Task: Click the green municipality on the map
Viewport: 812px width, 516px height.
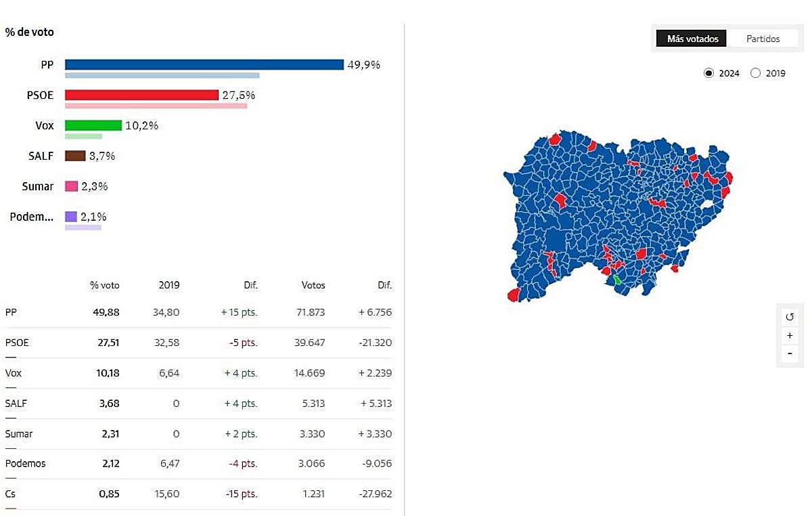Action: pos(617,279)
